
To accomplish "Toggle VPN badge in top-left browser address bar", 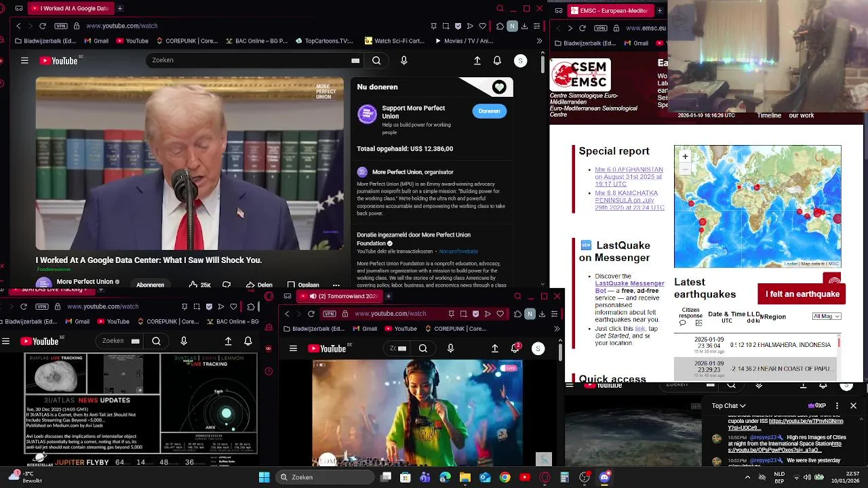I will click(61, 26).
